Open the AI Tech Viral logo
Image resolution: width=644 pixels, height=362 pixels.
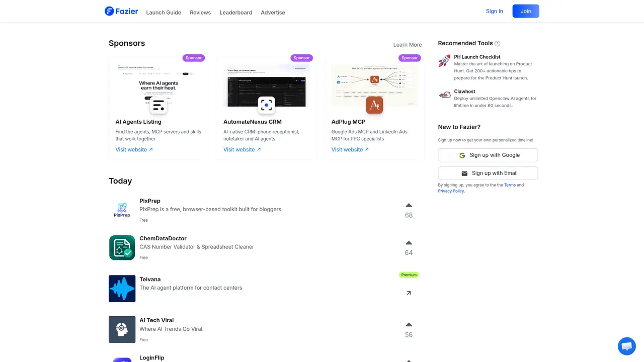[x=122, y=329]
